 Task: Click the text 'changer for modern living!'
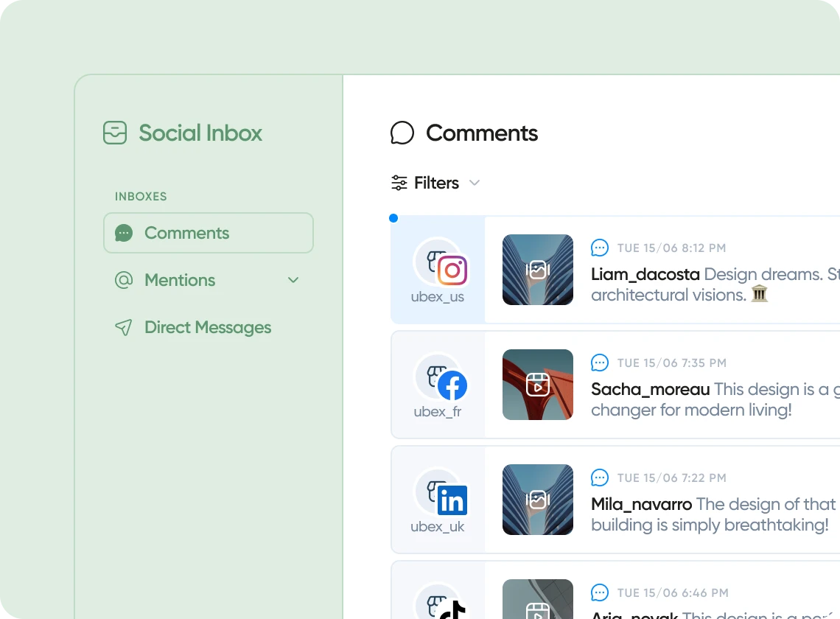pyautogui.click(x=691, y=410)
